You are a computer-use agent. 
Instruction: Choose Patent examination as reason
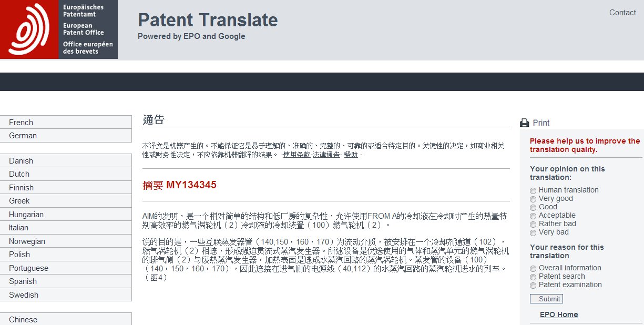(533, 285)
